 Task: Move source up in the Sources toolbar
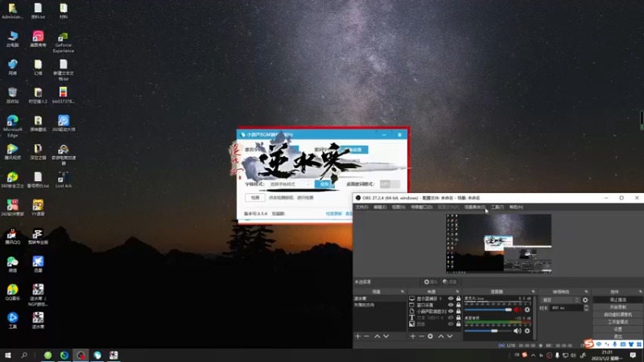tap(440, 336)
